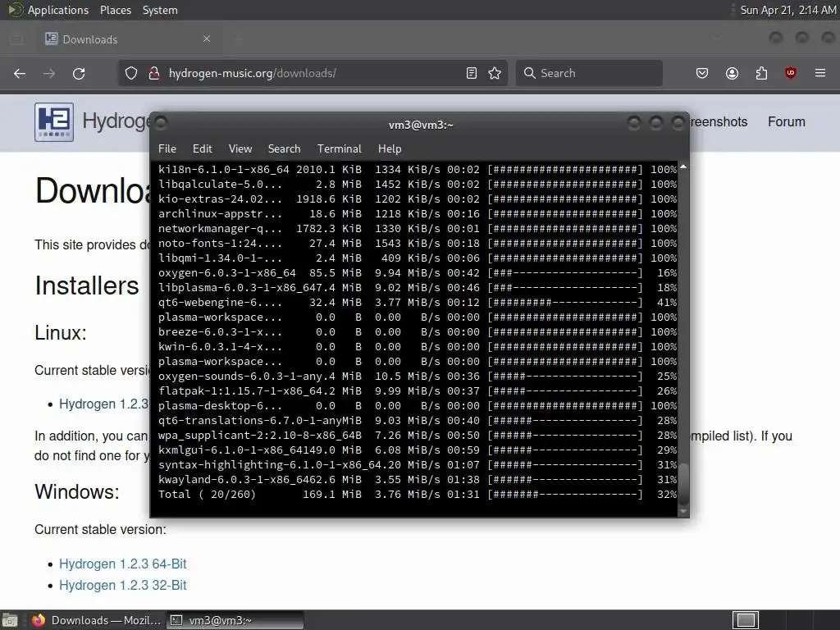This screenshot has height=630, width=840.
Task: Click the date and time clock
Action: point(787,10)
